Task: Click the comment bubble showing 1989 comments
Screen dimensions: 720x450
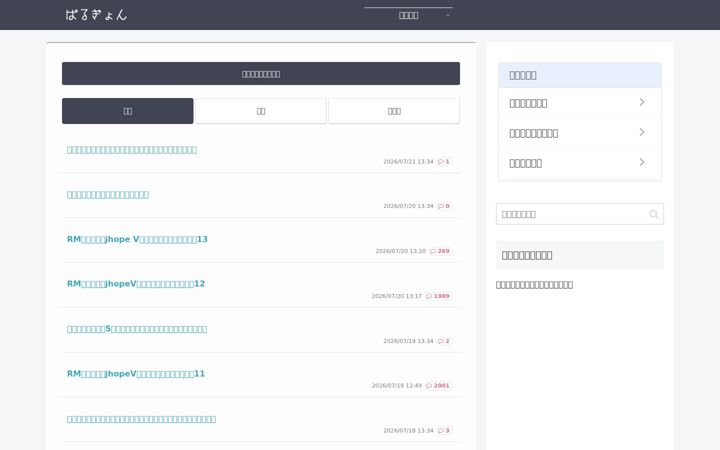Action: [x=439, y=296]
